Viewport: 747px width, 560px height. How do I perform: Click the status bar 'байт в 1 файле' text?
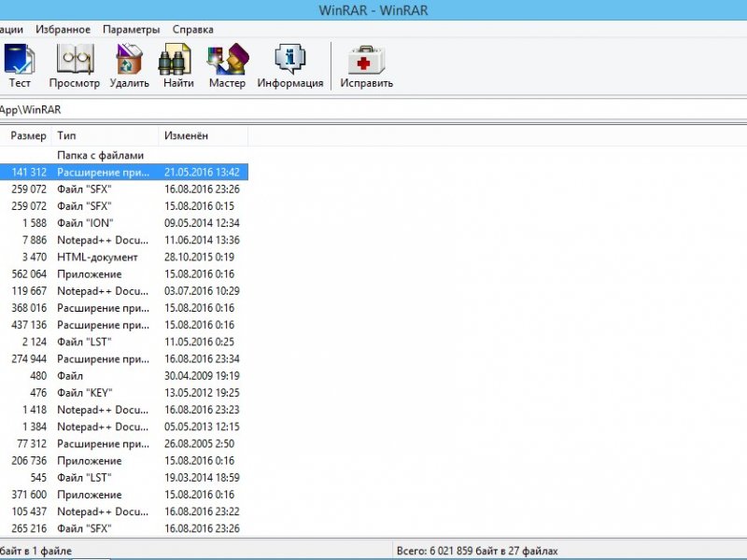pyautogui.click(x=35, y=551)
